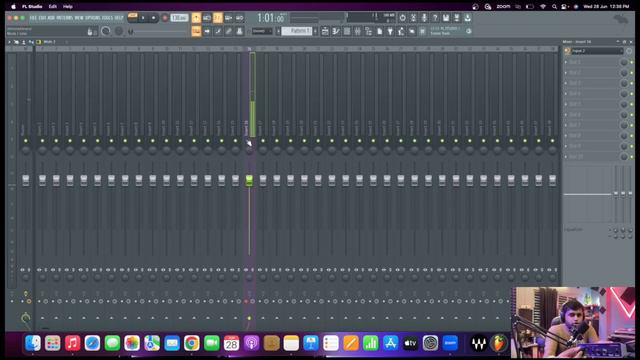The width and height of the screenshot is (640, 360).
Task: Click the circular arrow icon in toolbar
Action: [x=402, y=18]
